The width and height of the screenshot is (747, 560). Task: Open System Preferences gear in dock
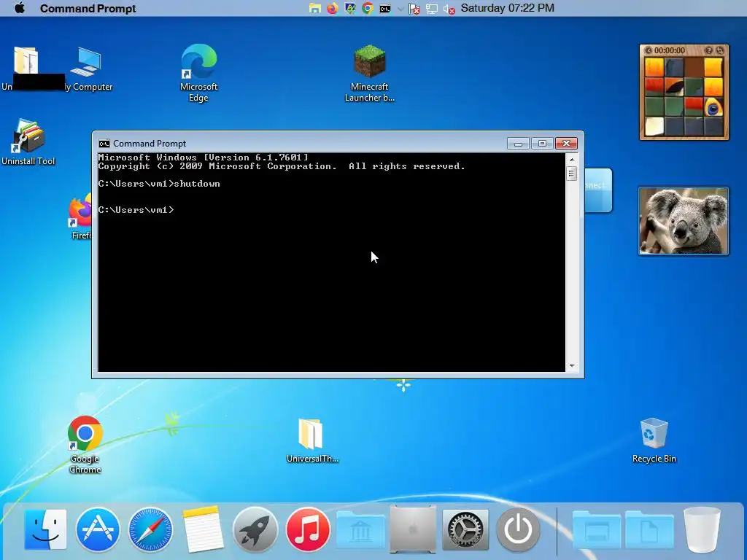pos(465,529)
